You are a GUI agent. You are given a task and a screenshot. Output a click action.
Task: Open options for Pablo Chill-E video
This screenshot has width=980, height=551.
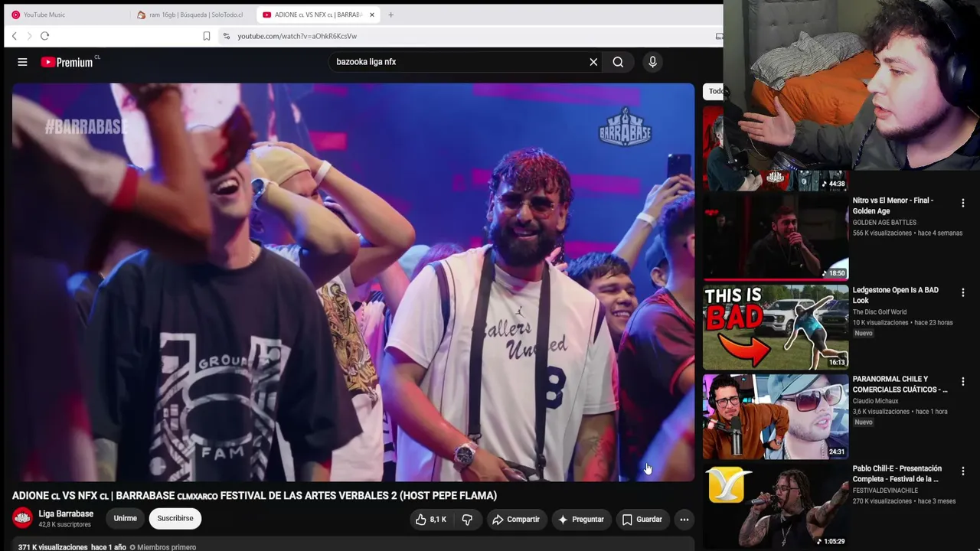point(963,471)
